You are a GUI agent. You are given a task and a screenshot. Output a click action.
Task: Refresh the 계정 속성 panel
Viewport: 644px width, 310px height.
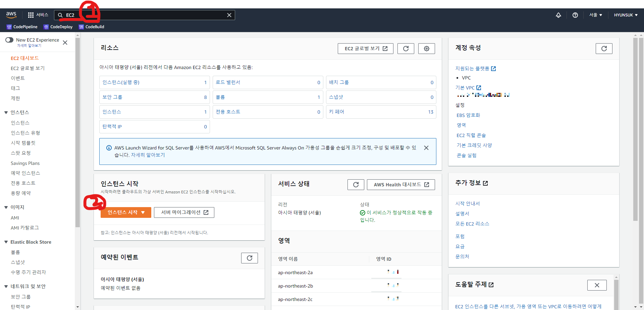tap(604, 49)
